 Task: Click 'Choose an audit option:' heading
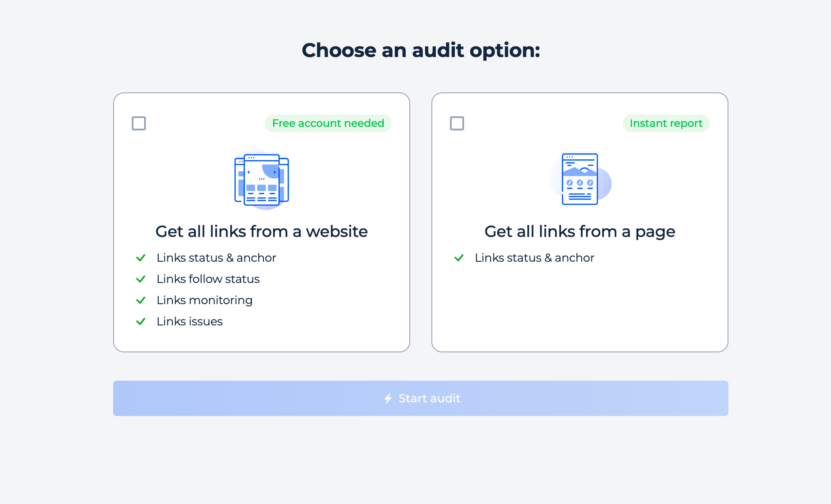click(x=421, y=50)
